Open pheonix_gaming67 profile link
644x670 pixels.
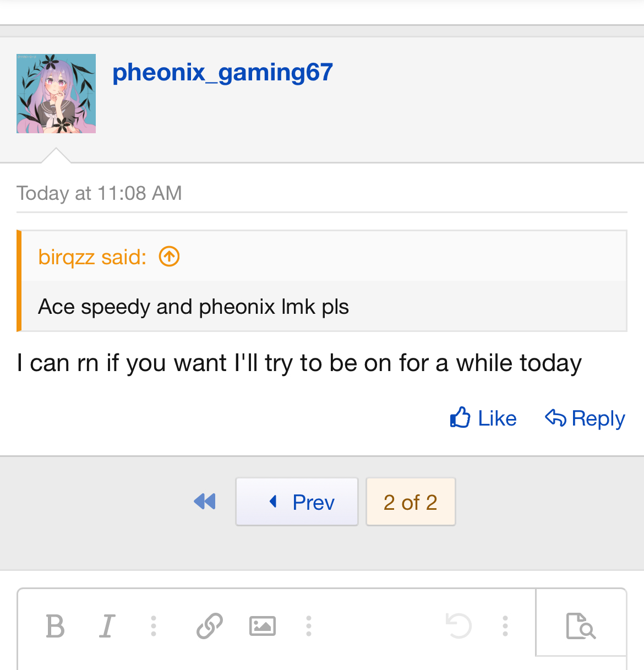222,72
